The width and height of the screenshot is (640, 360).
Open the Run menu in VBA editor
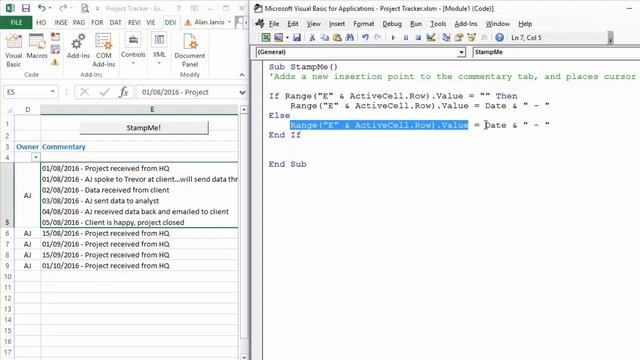coord(416,24)
